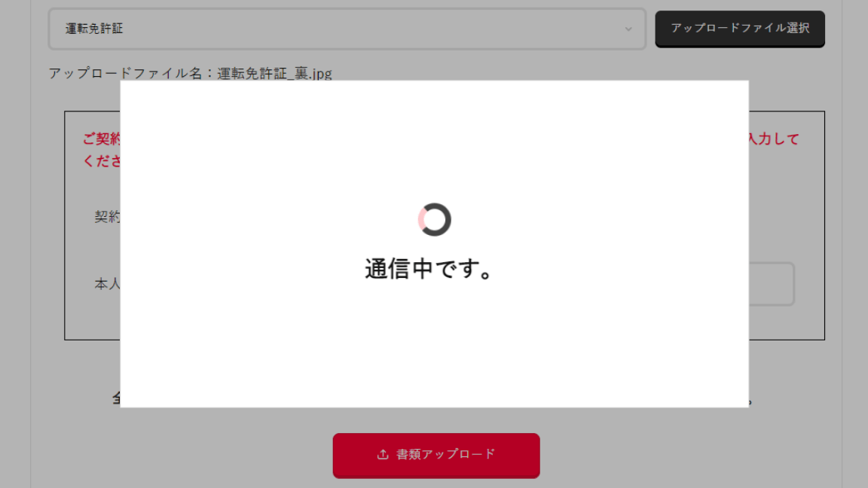Click the partially hidden 全 text below form
This screenshot has height=488, width=868.
[x=116, y=398]
